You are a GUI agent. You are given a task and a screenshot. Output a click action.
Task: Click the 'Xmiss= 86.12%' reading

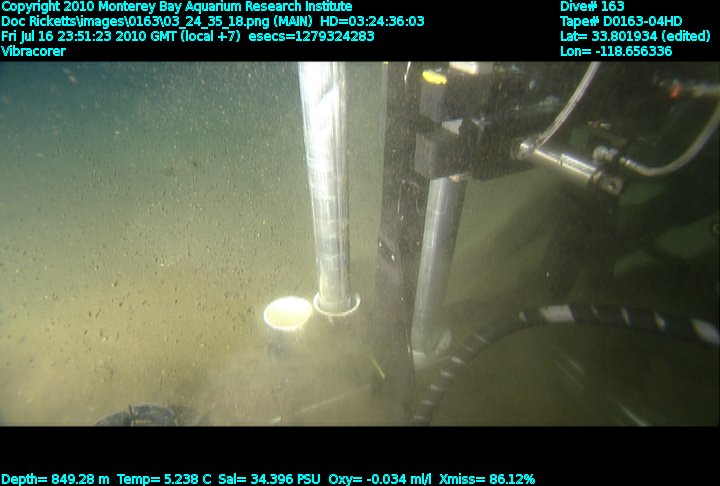487,479
